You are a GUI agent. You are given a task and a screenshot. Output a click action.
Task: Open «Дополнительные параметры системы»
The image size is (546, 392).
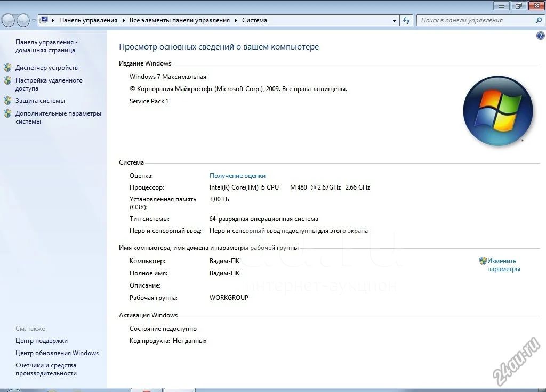pos(58,117)
